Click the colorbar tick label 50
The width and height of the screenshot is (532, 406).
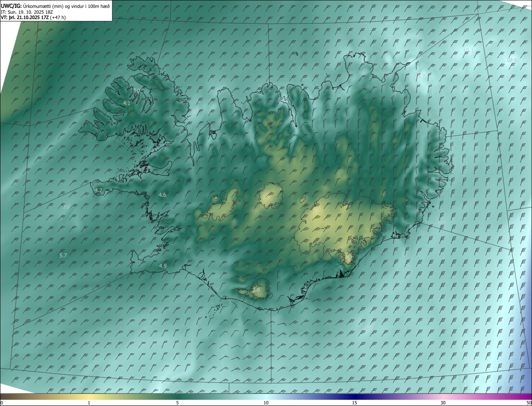pos(529,403)
